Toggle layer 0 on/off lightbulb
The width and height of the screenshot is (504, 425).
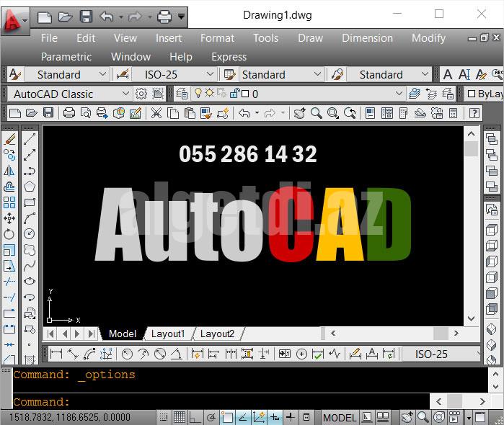(198, 93)
